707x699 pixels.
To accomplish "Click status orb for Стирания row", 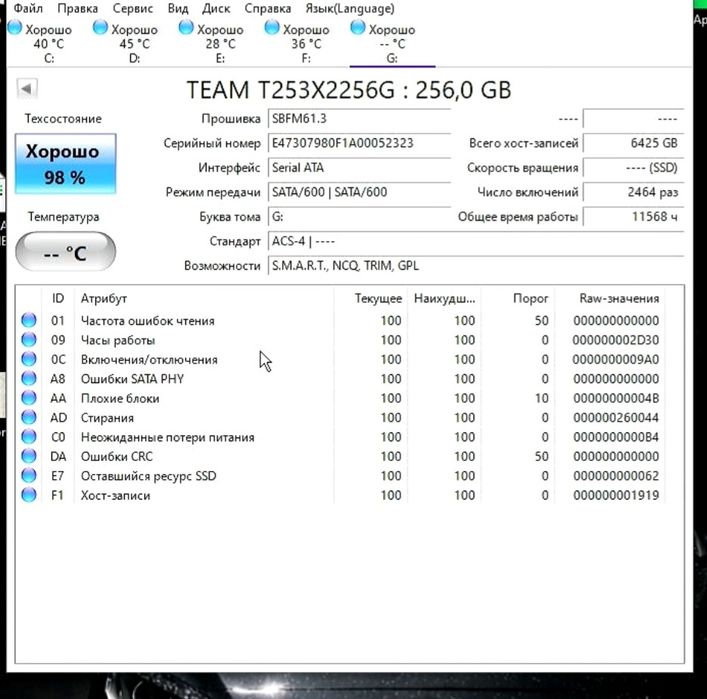I will [29, 417].
